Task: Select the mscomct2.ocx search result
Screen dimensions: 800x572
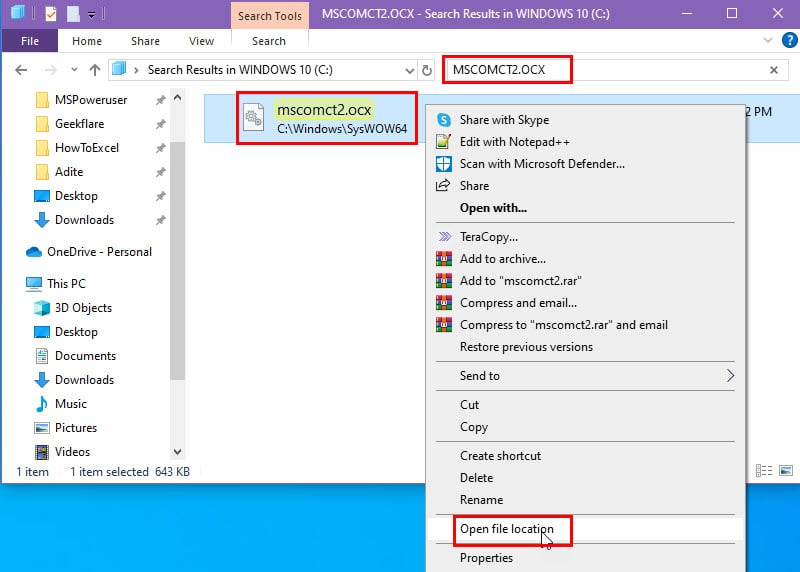Action: [327, 118]
